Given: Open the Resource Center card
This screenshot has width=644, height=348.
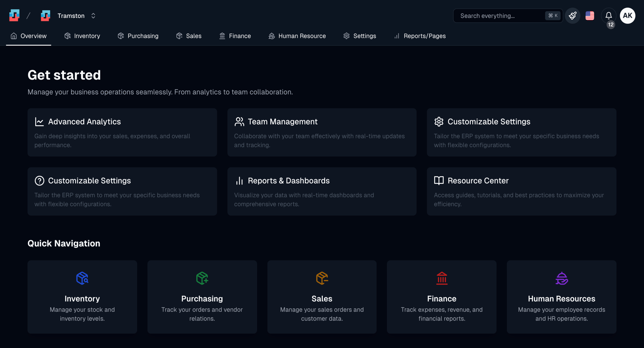Looking at the screenshot, I should click(x=521, y=191).
